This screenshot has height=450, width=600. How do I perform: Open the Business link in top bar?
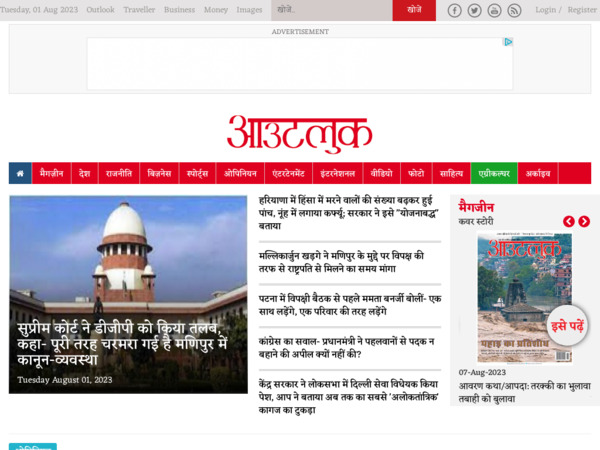pyautogui.click(x=179, y=10)
